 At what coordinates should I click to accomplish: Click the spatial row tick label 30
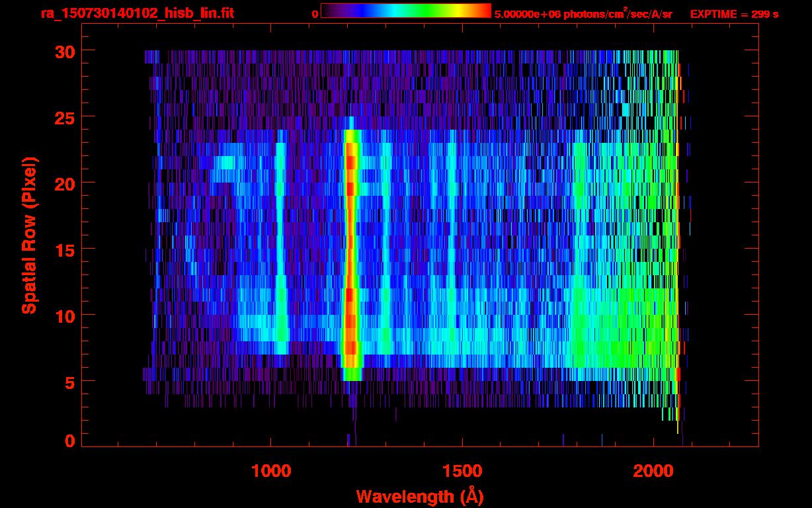pos(64,51)
